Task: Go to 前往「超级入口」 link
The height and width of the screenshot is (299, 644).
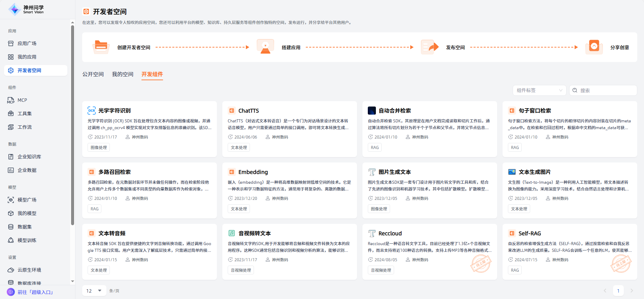Action: point(35,292)
